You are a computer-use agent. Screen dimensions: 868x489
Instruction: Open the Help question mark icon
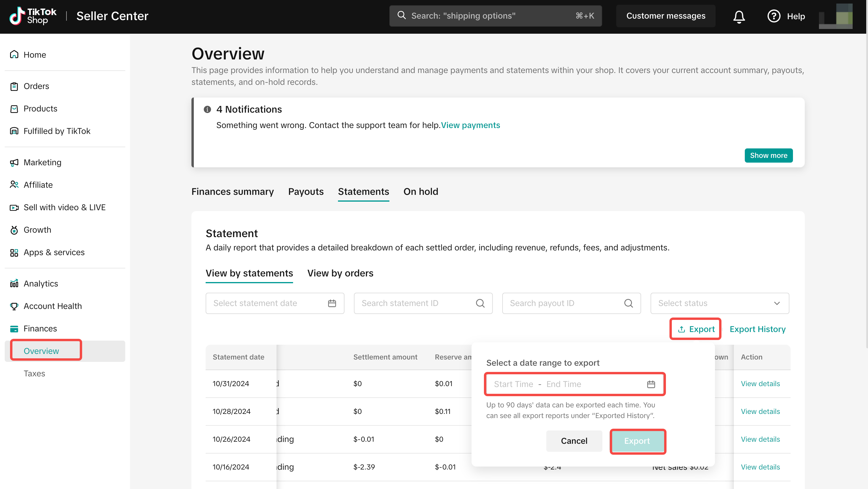pyautogui.click(x=774, y=16)
